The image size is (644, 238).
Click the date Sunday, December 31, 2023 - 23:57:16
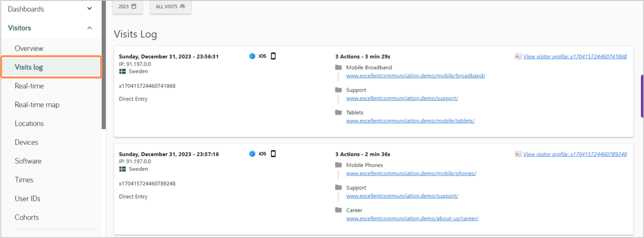pos(169,154)
